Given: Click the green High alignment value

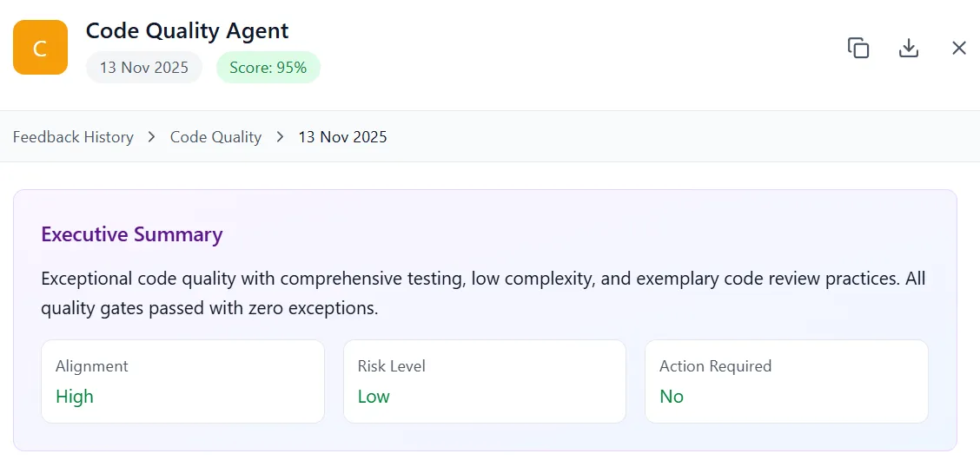Looking at the screenshot, I should click(x=75, y=397).
